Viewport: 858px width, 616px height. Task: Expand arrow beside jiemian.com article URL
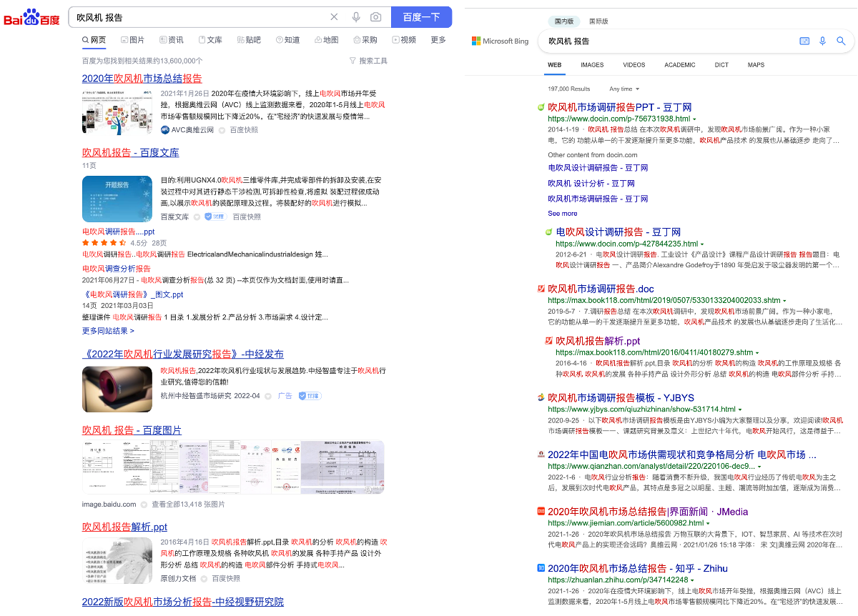[708, 524]
